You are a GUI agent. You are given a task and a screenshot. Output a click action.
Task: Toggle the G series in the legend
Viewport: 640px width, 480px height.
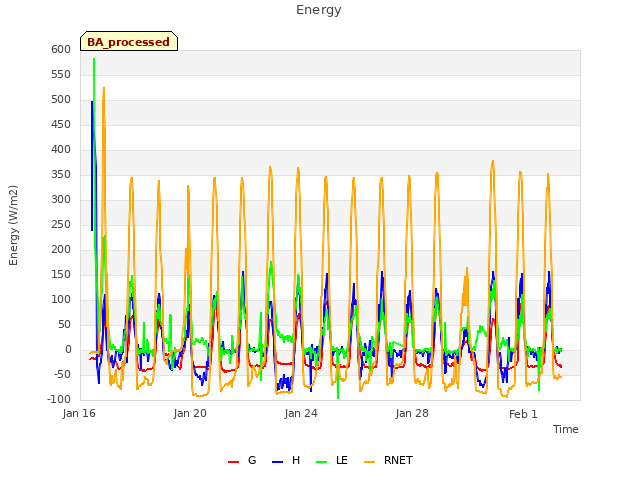tap(242, 460)
